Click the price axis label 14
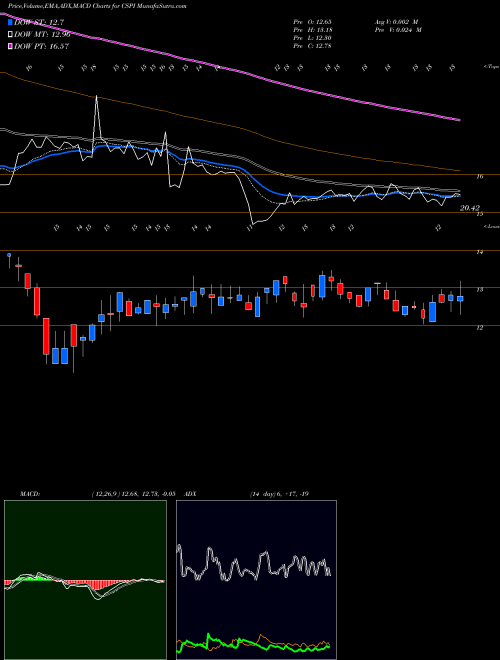500x660 pixels. 479,252
